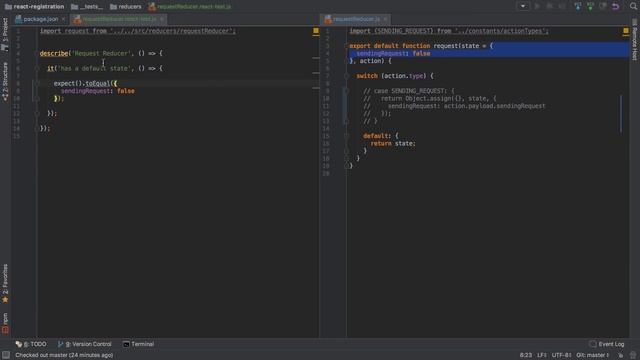Click the lock read-only toggle icon in status bar
Screen dimensions: 640x360
click(620, 355)
